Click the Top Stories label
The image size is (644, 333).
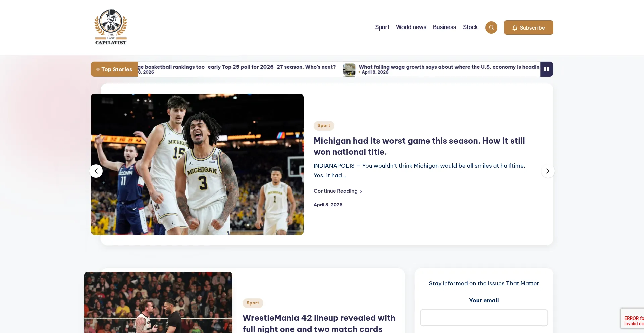114,69
